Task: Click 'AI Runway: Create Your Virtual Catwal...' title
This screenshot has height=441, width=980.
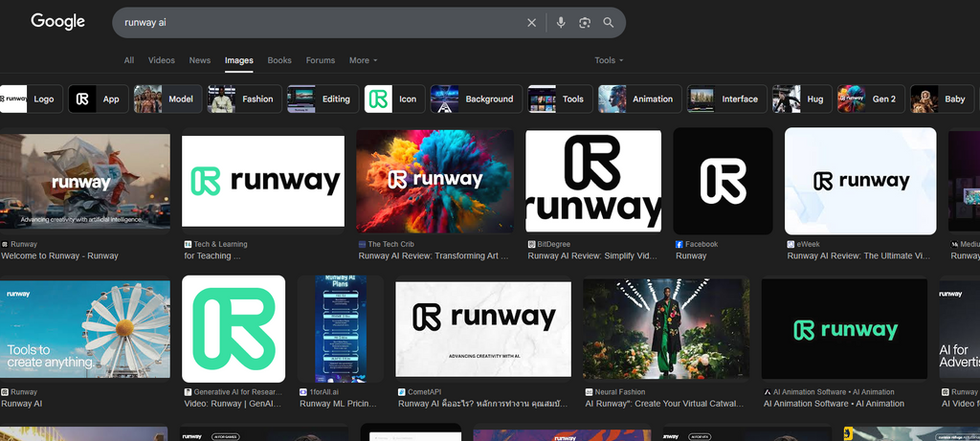Action: tap(664, 404)
